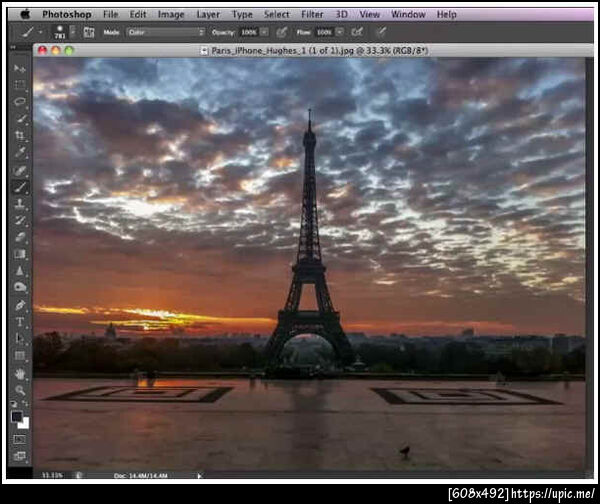
Task: Select the Sharpen/Blur tool
Action: click(x=19, y=271)
